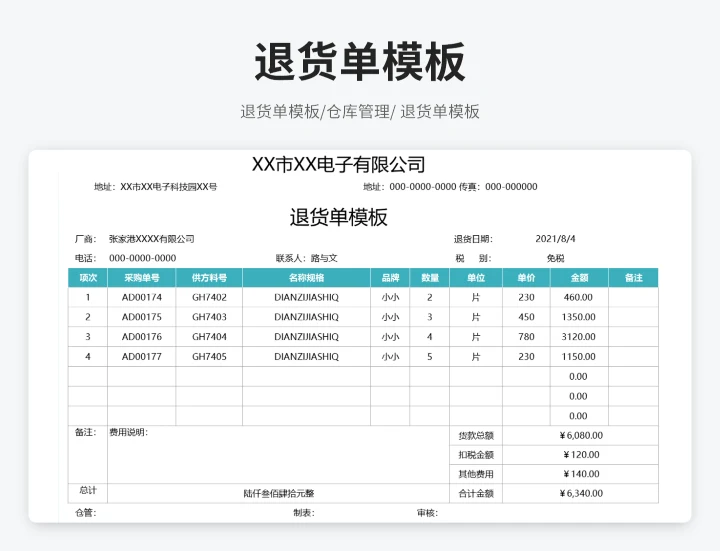The image size is (720, 551).
Task: Select the 张家港XXXX有限公司 vendor field
Action: pyautogui.click(x=151, y=239)
